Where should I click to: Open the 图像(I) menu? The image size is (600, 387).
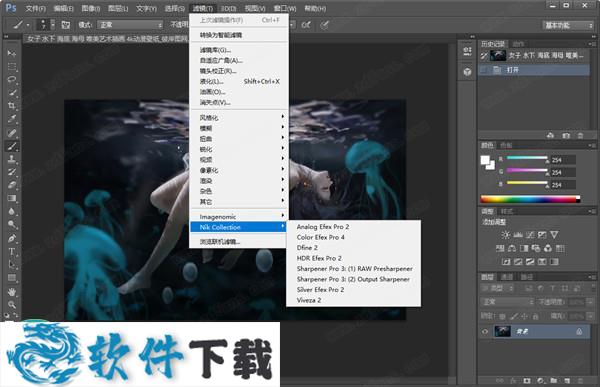(91, 8)
